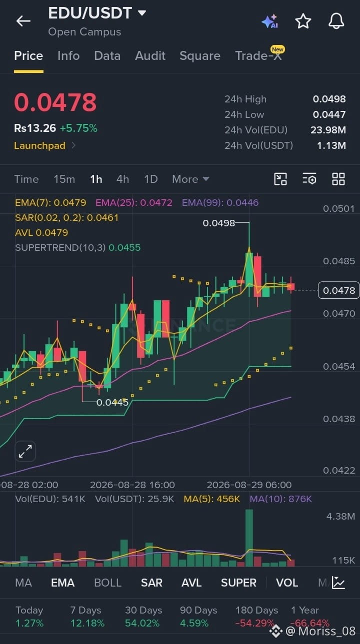Open indicator chart-line icon in bottom bar
The width and height of the screenshot is (360, 644).
pos(338,583)
